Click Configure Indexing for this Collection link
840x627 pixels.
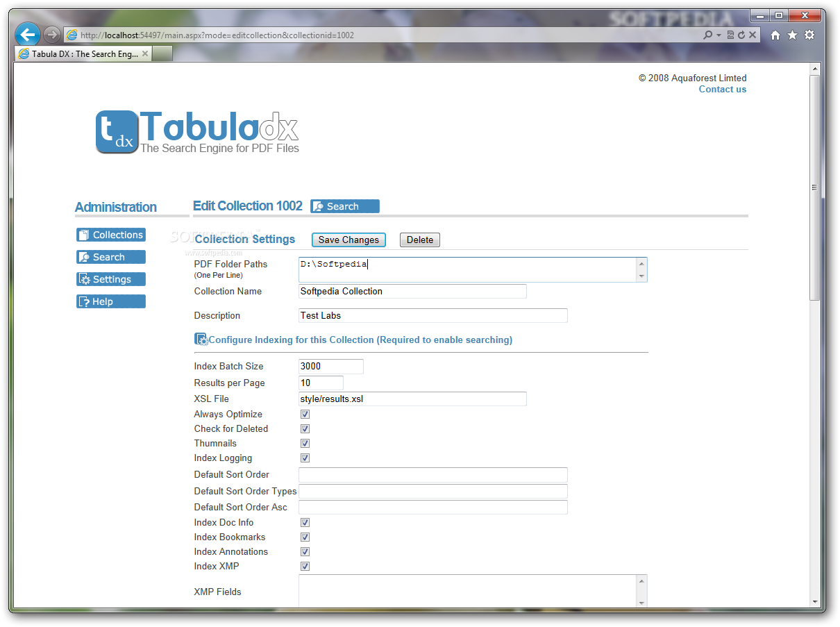pos(360,340)
